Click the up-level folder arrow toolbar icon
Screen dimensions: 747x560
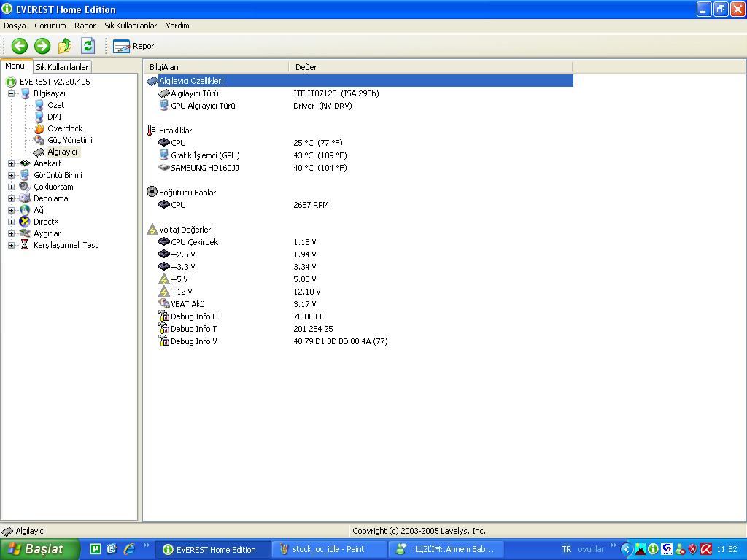coord(65,46)
